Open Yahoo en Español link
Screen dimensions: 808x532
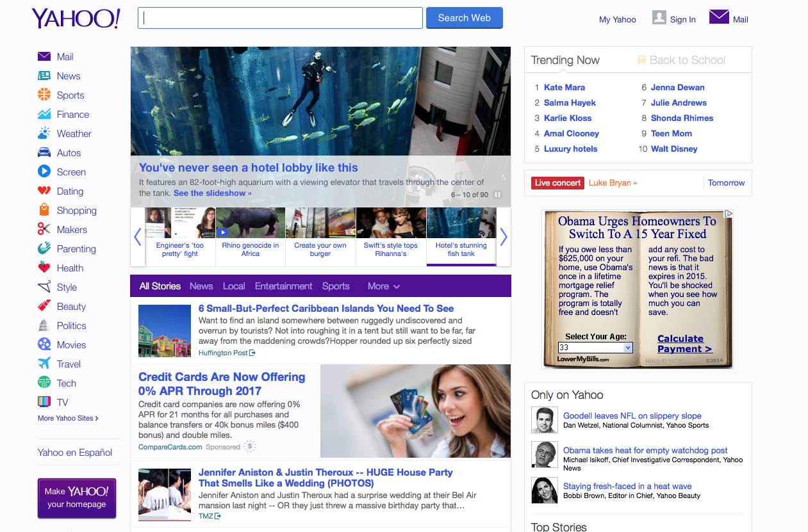[75, 453]
